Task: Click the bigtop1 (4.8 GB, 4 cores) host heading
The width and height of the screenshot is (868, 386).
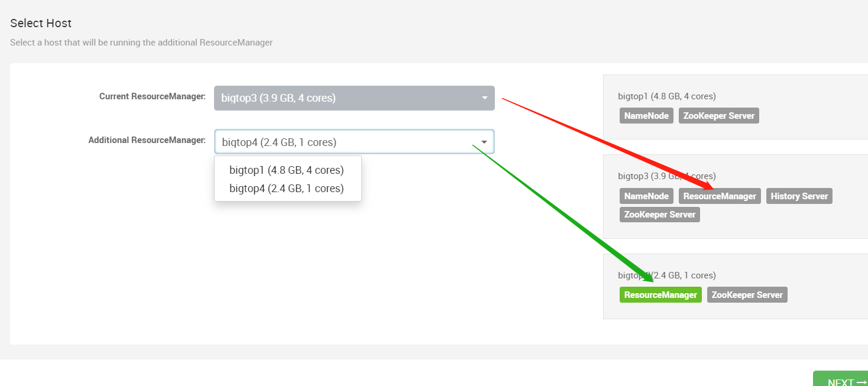Action: pos(667,96)
